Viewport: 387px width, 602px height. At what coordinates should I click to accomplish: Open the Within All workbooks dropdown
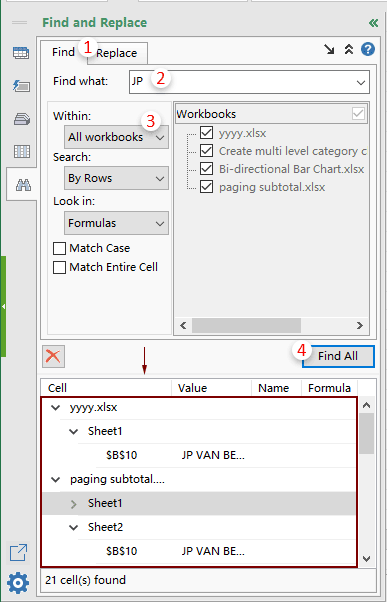tap(116, 137)
